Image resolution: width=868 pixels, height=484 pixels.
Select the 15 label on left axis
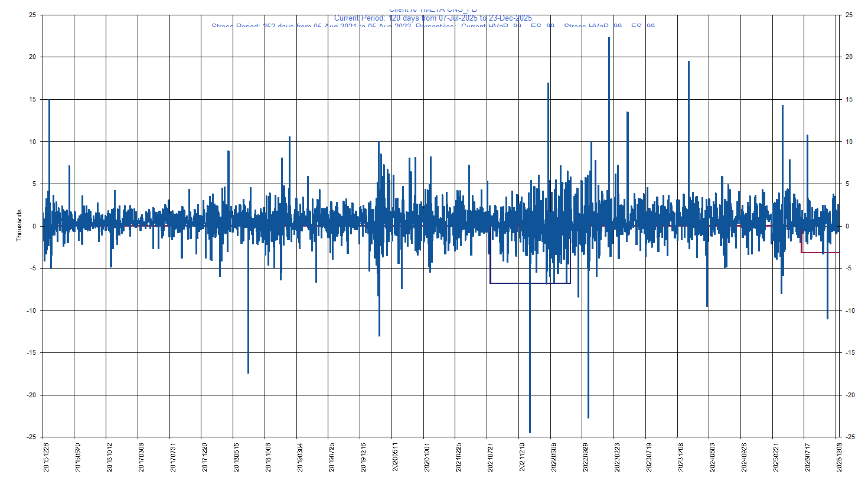point(32,99)
